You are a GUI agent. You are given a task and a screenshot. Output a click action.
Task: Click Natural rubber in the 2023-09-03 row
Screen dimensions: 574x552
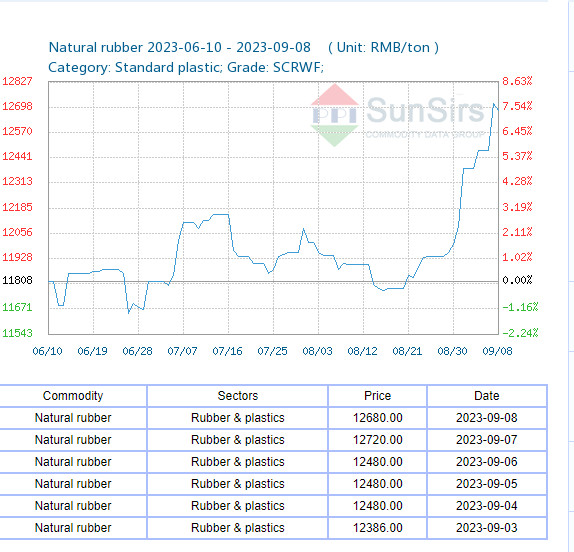click(73, 527)
